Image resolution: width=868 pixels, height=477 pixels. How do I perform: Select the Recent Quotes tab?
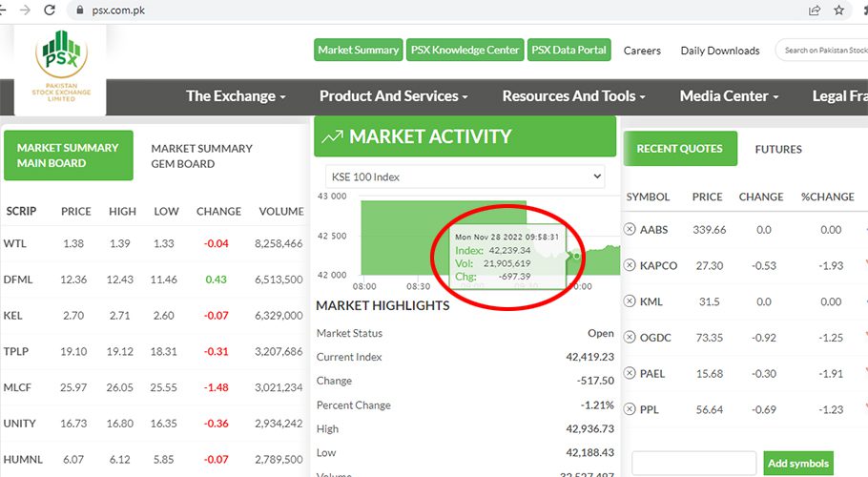[680, 148]
